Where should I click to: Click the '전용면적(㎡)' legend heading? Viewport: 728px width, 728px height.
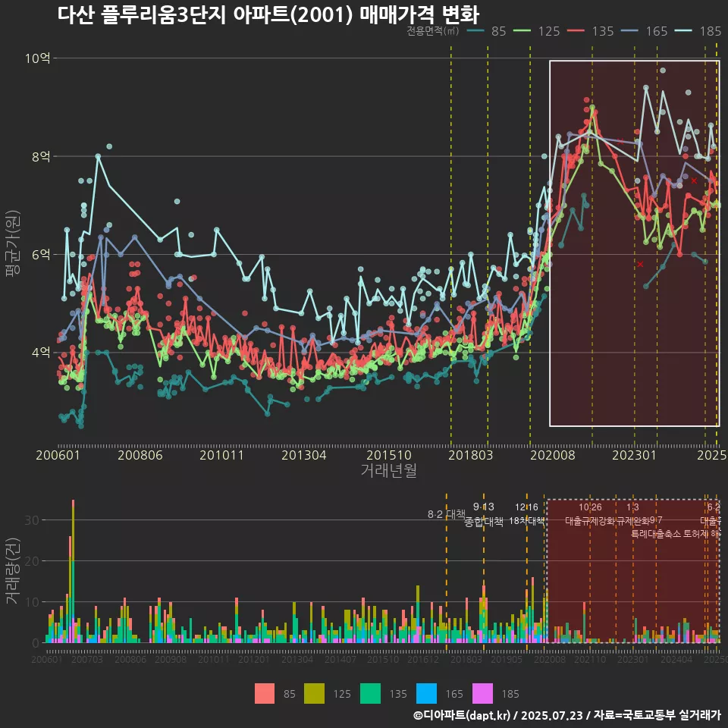(433, 31)
